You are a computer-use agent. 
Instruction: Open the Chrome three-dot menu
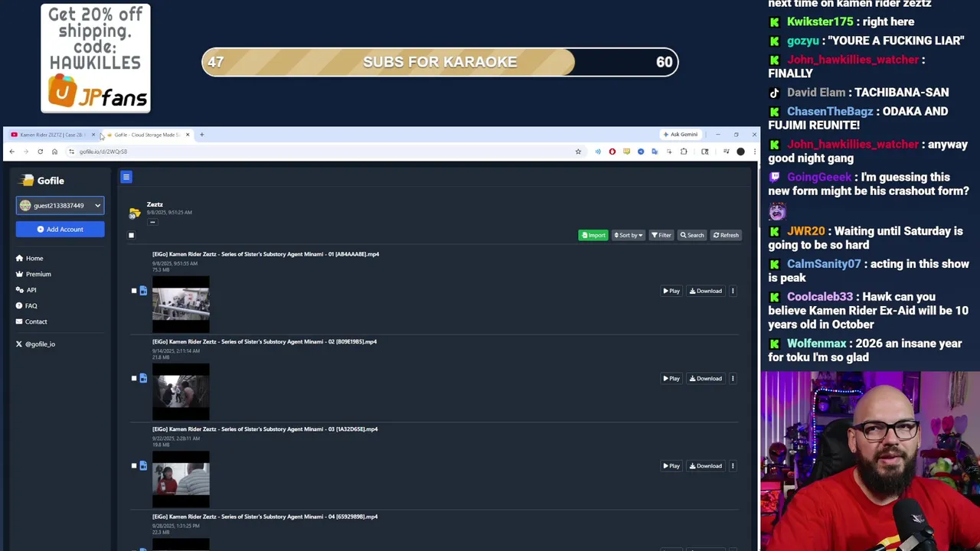pyautogui.click(x=754, y=152)
